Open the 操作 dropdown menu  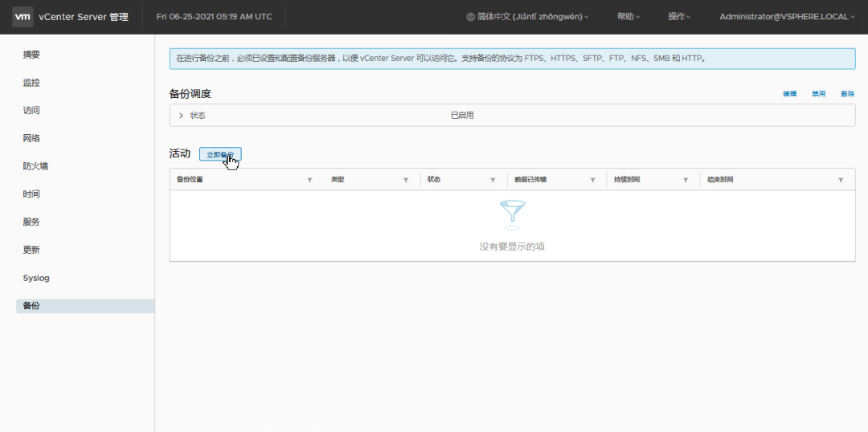coord(679,17)
